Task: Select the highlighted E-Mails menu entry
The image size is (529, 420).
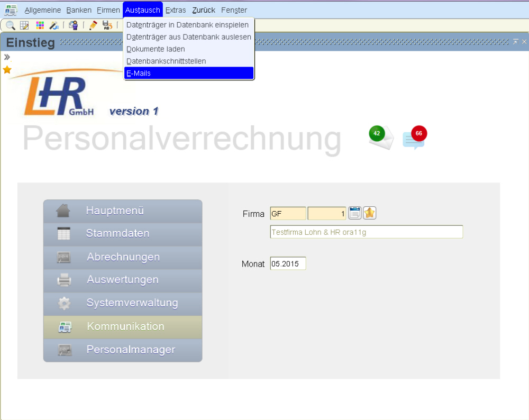Action: 189,73
